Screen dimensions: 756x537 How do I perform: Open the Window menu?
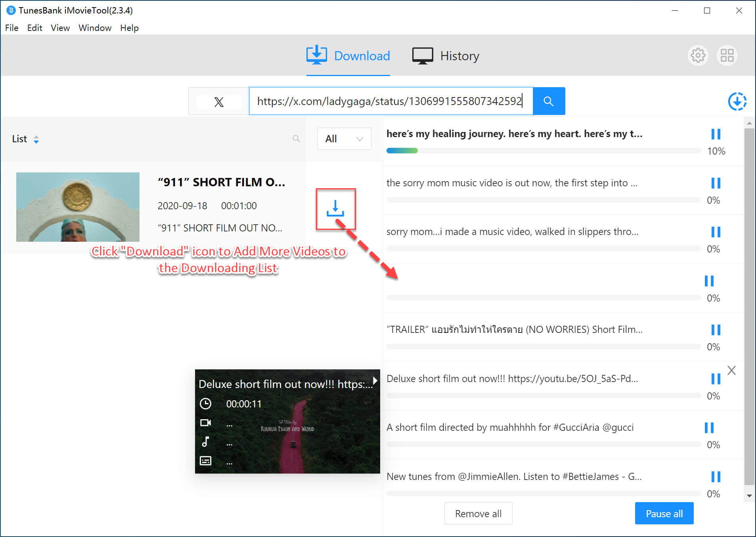(x=95, y=28)
